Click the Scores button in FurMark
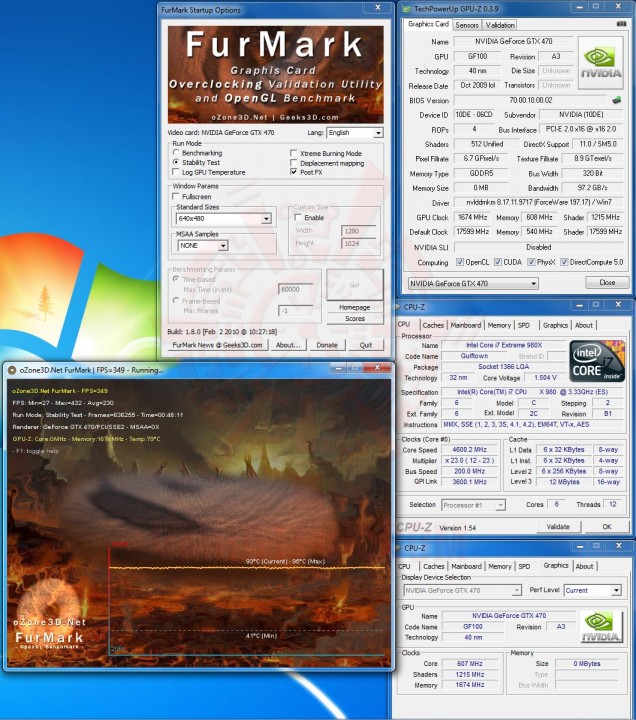 tap(355, 319)
